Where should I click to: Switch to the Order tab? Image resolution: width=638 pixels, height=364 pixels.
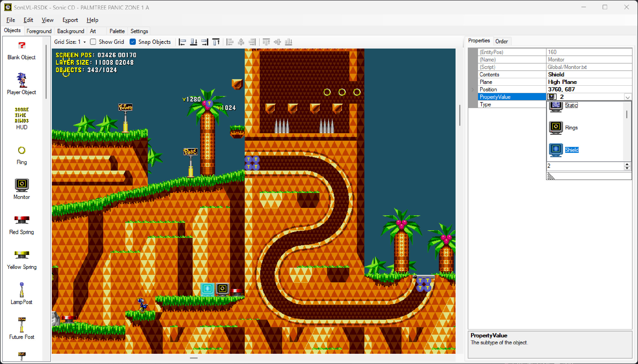point(501,41)
